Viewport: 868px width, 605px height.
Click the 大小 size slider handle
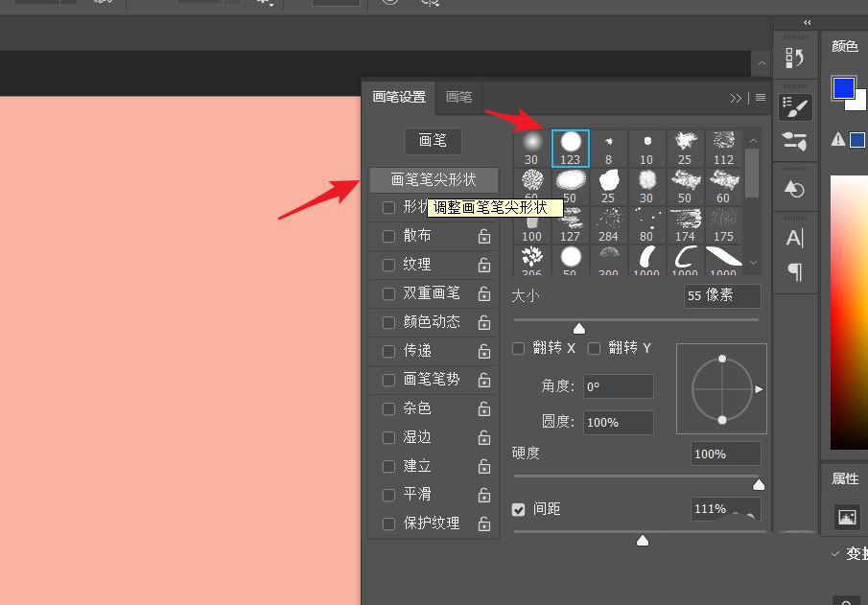pyautogui.click(x=579, y=329)
